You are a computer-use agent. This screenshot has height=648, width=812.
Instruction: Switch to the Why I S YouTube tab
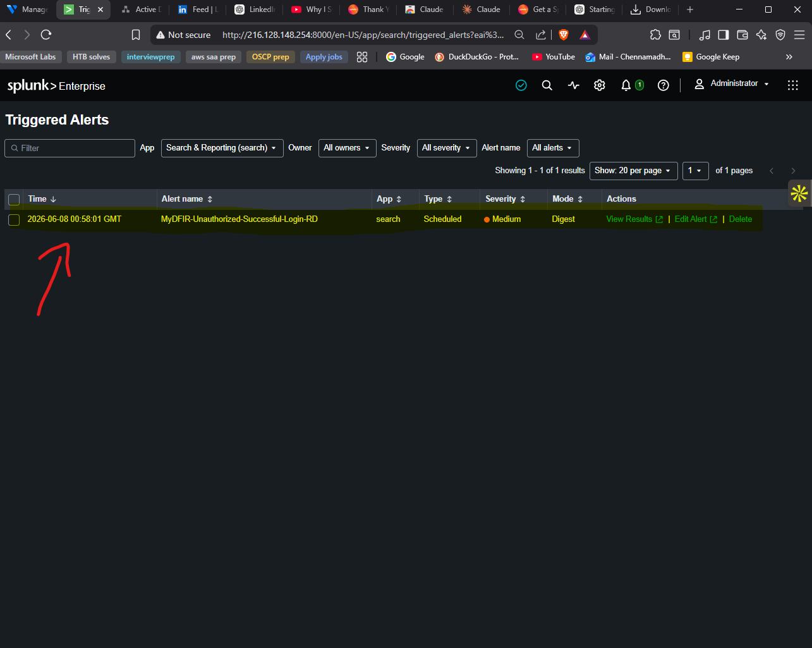[x=312, y=9]
